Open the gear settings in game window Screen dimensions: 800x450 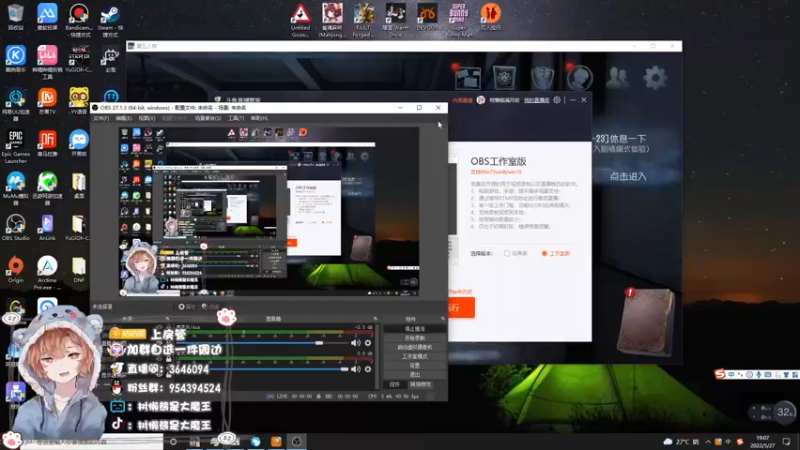coord(655,78)
